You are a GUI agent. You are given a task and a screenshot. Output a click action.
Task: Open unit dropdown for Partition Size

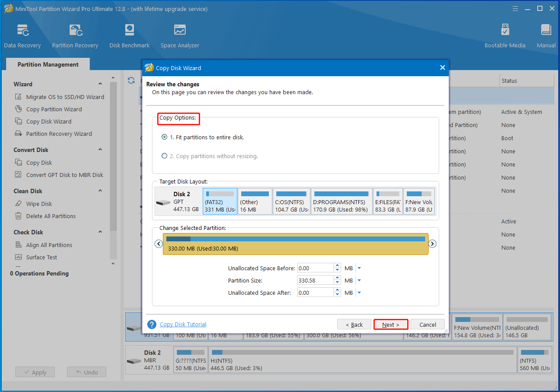coord(359,280)
